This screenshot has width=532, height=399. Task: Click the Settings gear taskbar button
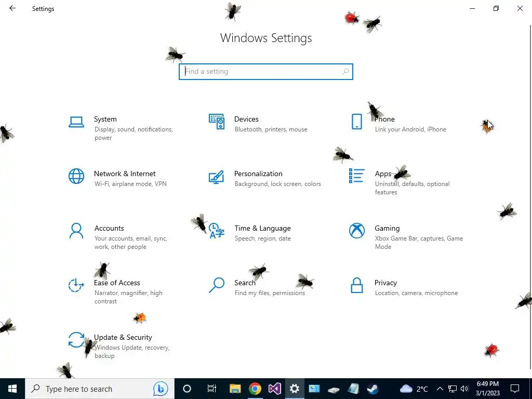coord(294,389)
